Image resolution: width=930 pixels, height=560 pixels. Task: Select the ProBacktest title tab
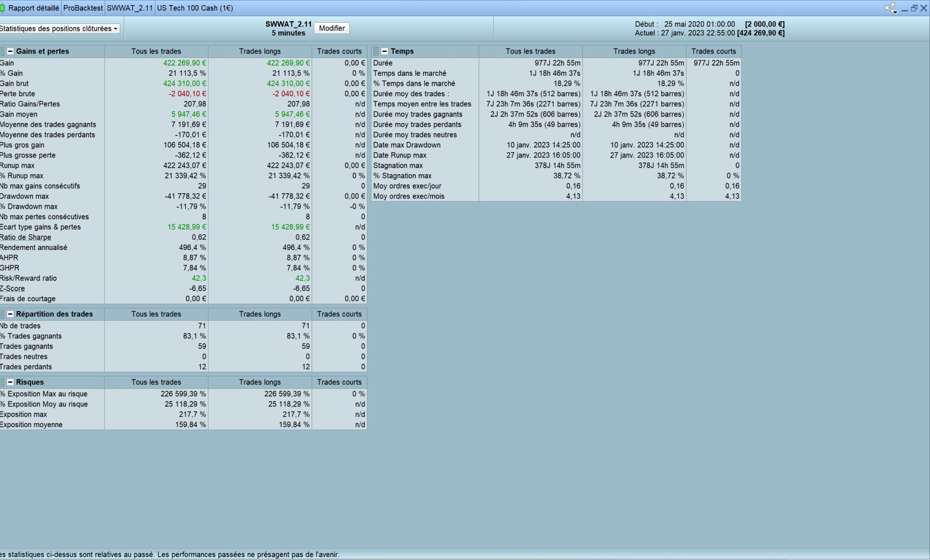click(83, 8)
